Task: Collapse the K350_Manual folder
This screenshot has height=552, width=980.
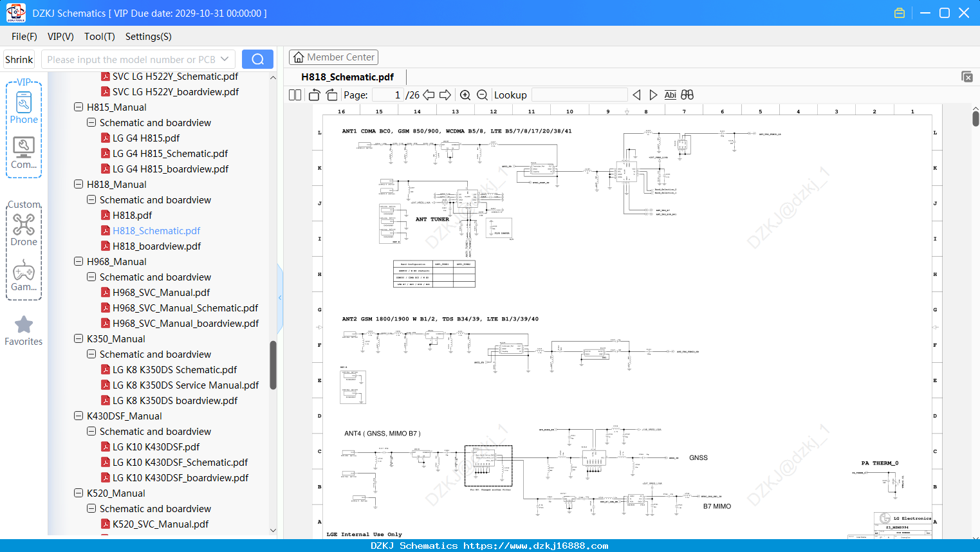Action: point(79,338)
